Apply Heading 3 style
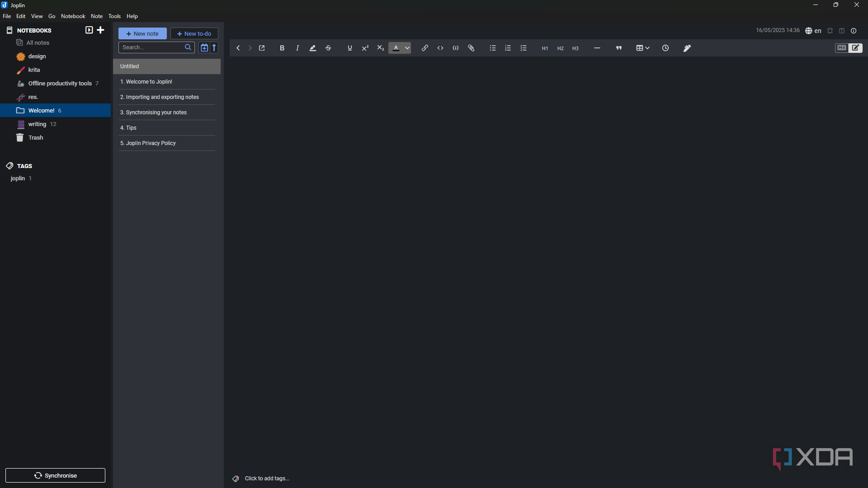This screenshot has width=868, height=488. pyautogui.click(x=576, y=48)
